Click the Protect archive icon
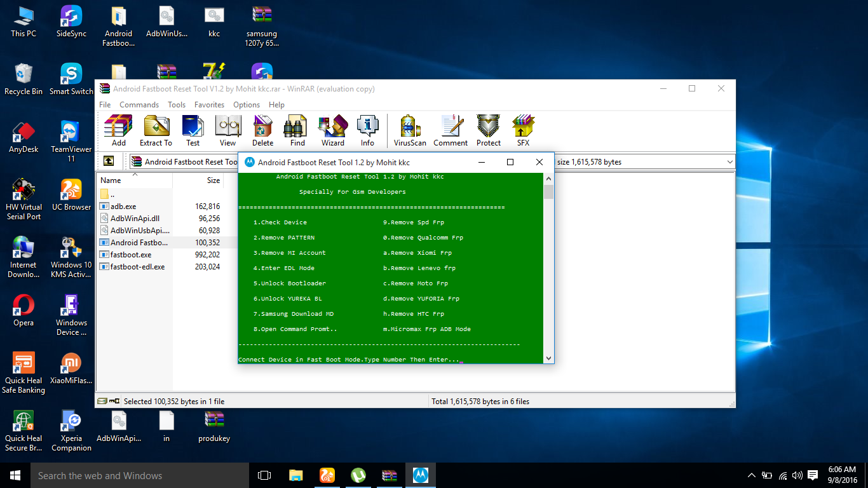Image resolution: width=868 pixels, height=488 pixels. (x=488, y=131)
